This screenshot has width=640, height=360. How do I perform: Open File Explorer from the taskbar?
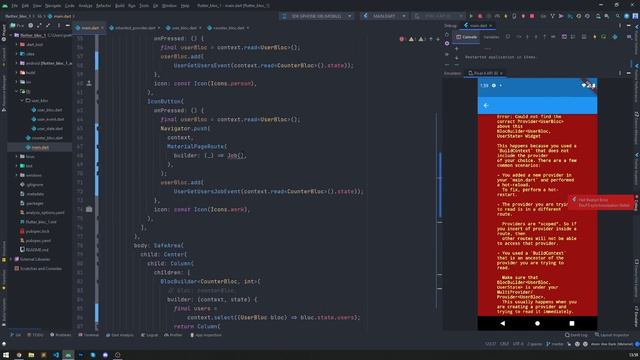(x=31, y=355)
